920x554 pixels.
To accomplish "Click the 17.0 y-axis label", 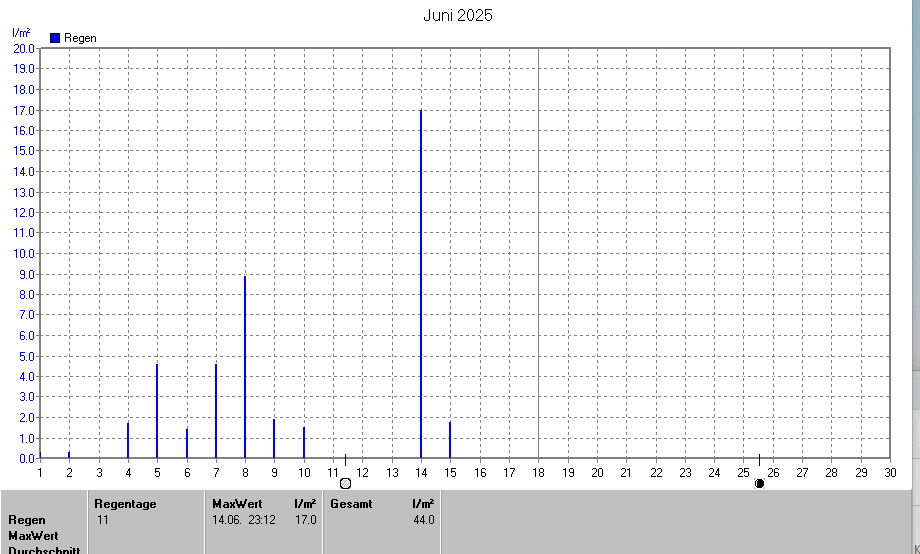I will pyautogui.click(x=23, y=110).
